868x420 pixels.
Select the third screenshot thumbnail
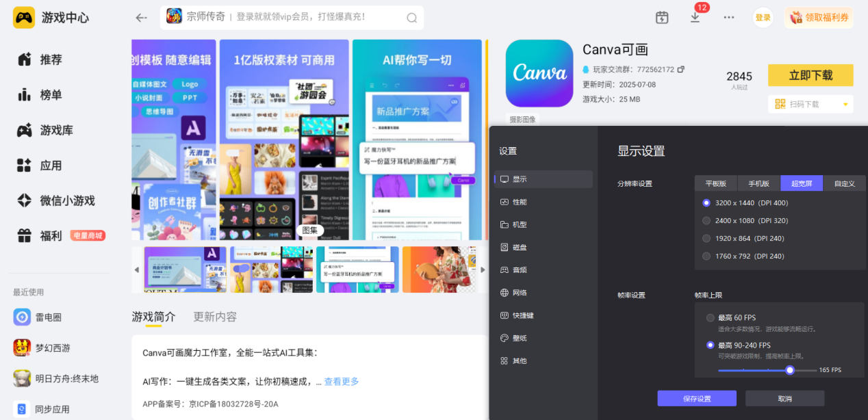[x=357, y=270]
